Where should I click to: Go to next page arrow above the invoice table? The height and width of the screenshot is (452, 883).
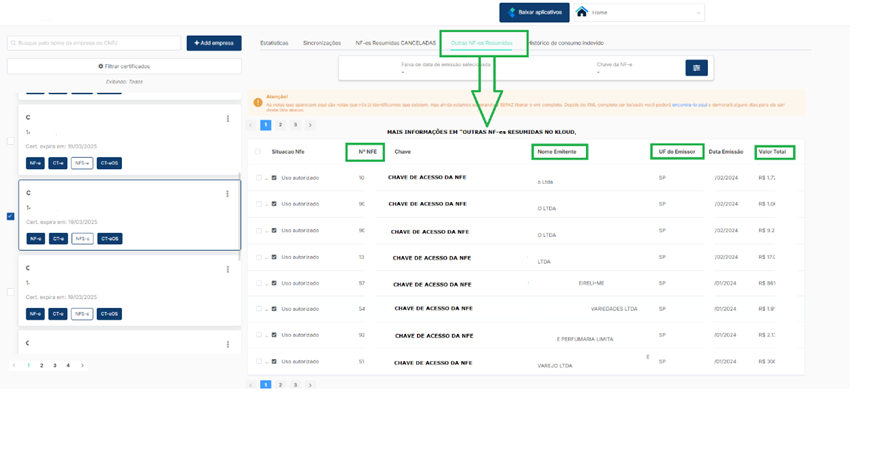click(x=310, y=126)
